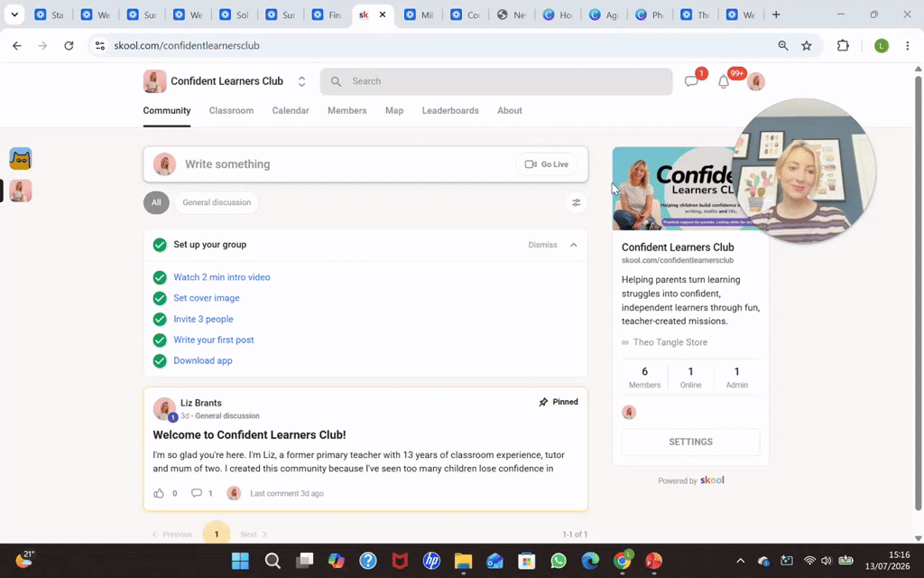Screen dimensions: 924x578
Task: Dismiss the Set up your group panel
Action: click(542, 245)
